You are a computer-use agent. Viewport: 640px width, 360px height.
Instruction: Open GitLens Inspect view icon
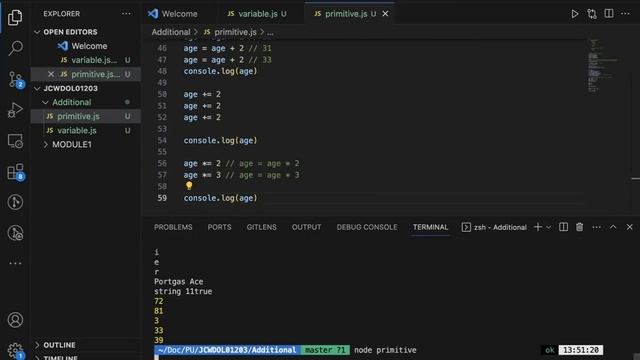point(15,233)
